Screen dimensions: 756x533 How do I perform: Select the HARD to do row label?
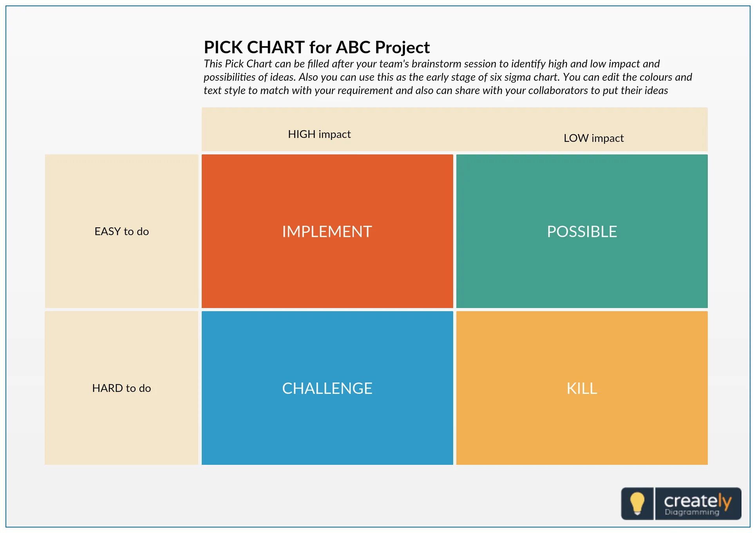(x=121, y=388)
